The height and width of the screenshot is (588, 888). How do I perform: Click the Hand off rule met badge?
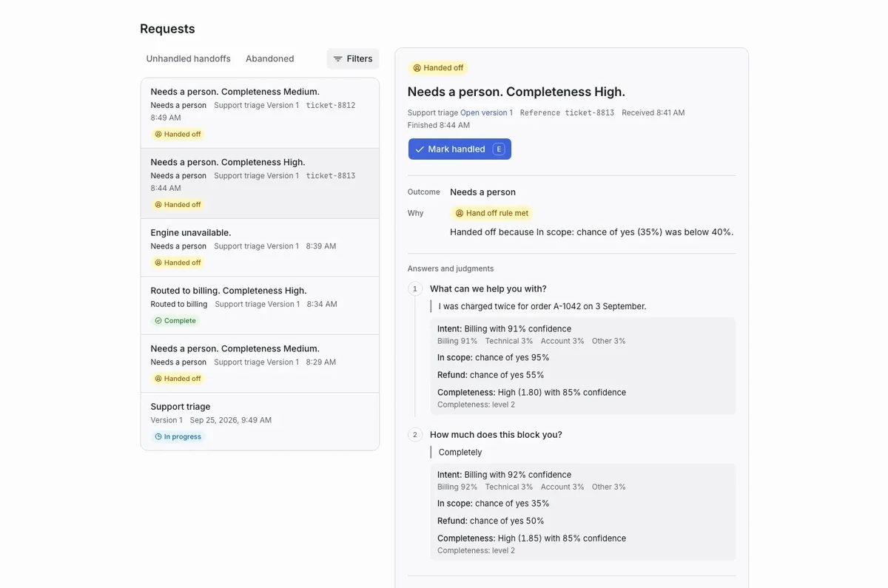tap(491, 213)
